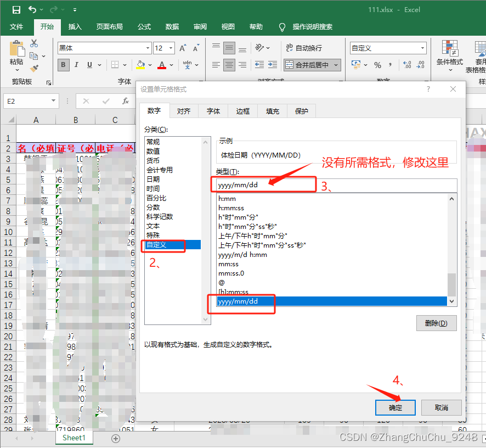Add a new sheet with plus icon
The height and width of the screenshot is (448, 486).
tap(116, 438)
